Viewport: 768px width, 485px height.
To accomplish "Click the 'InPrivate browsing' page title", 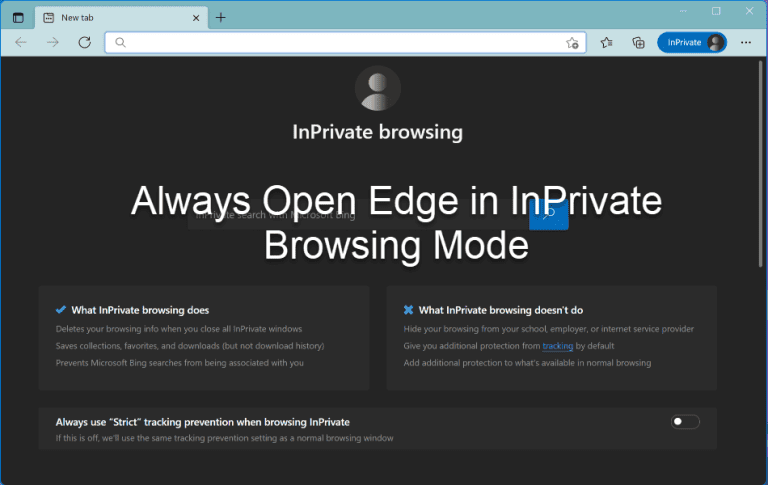I will (378, 132).
